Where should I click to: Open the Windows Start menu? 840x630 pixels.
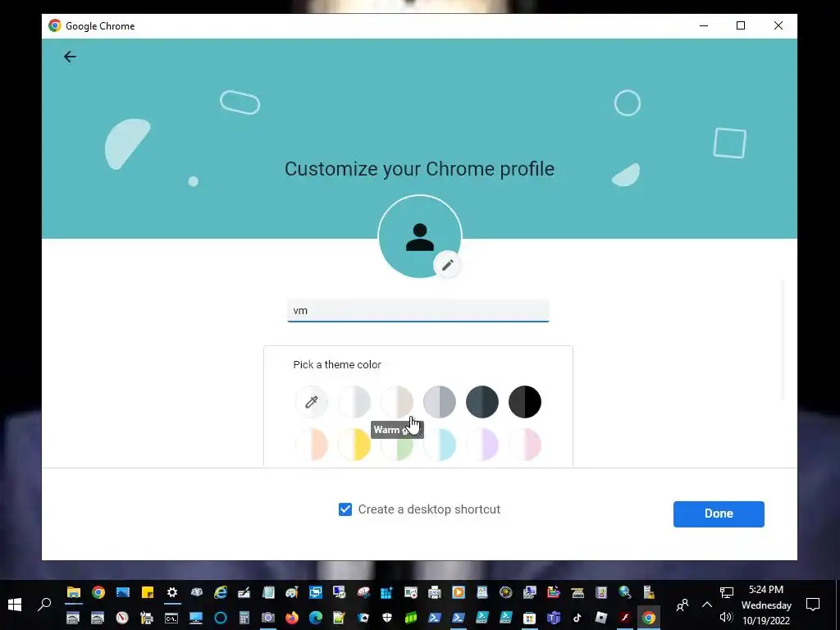pos(15,605)
